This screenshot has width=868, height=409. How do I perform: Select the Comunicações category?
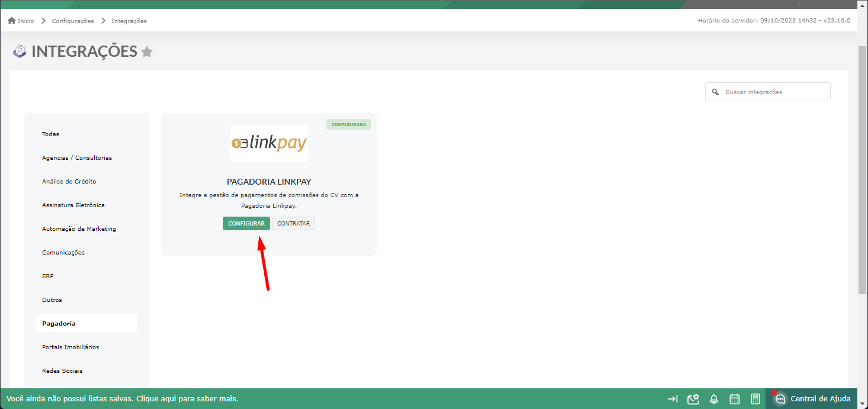[87, 253]
